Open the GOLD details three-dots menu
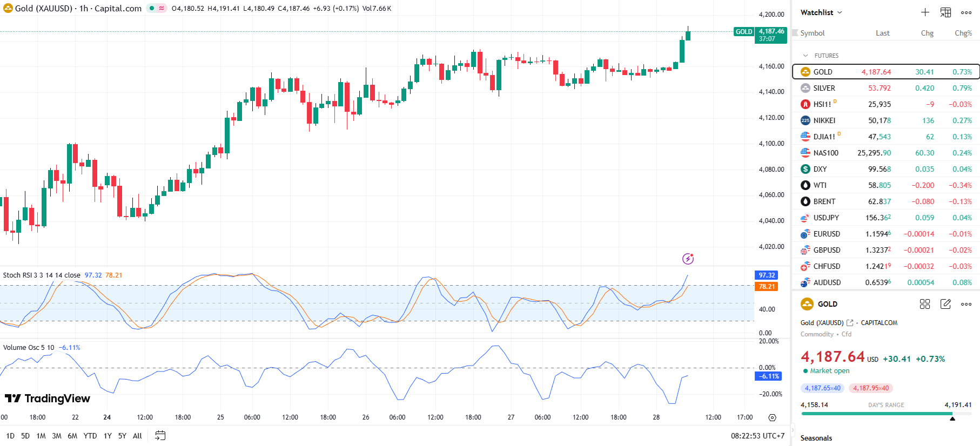This screenshot has height=446, width=980. [x=966, y=304]
